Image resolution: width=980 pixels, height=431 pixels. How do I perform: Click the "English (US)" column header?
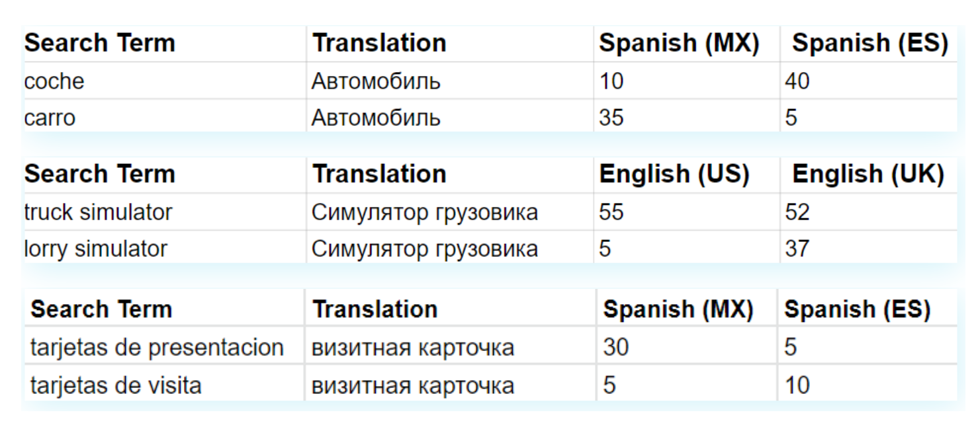tap(674, 174)
